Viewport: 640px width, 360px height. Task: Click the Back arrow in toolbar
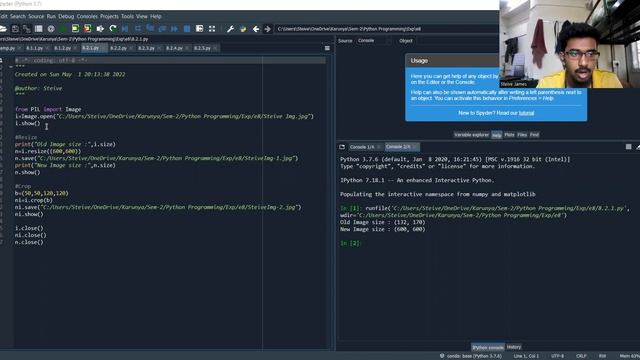(x=256, y=29)
